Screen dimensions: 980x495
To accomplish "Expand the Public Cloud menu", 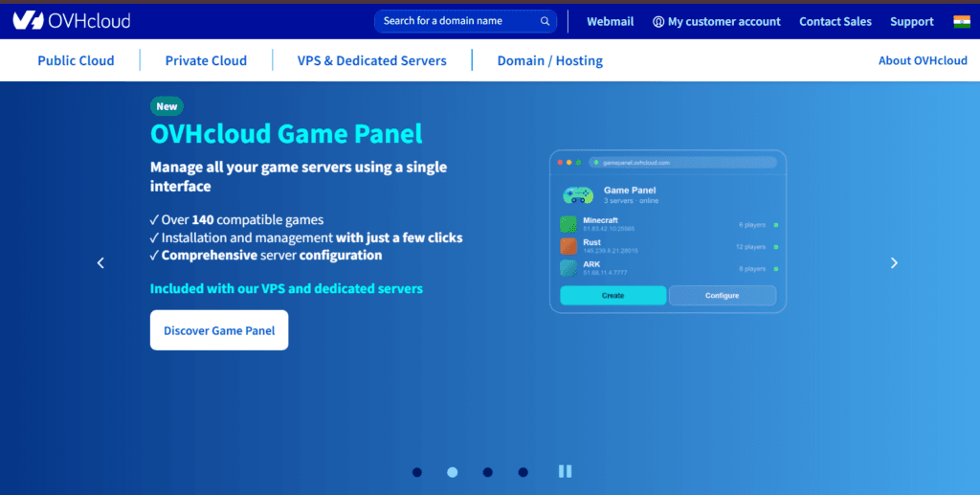I will tap(76, 60).
